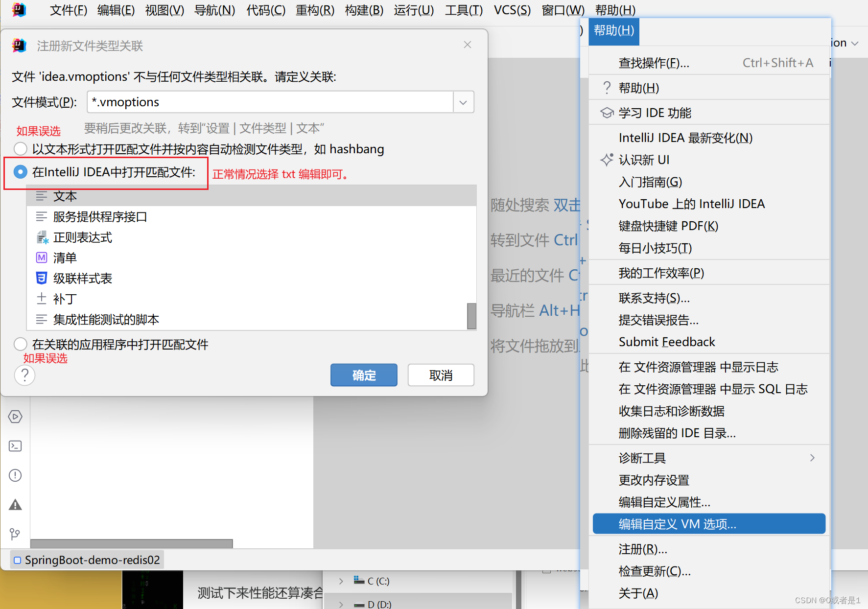This screenshot has height=609, width=868.
Task: Click the warning notifications icon in the sidebar
Action: (x=15, y=505)
